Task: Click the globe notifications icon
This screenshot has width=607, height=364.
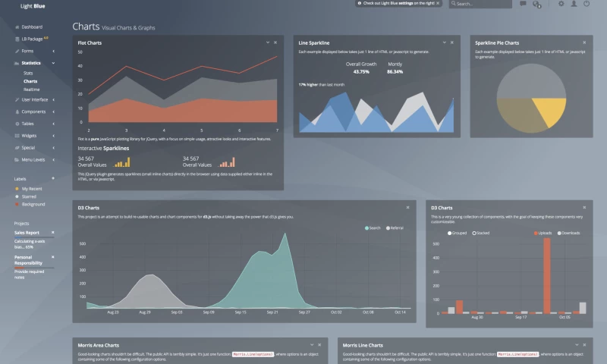Action: coord(537,5)
